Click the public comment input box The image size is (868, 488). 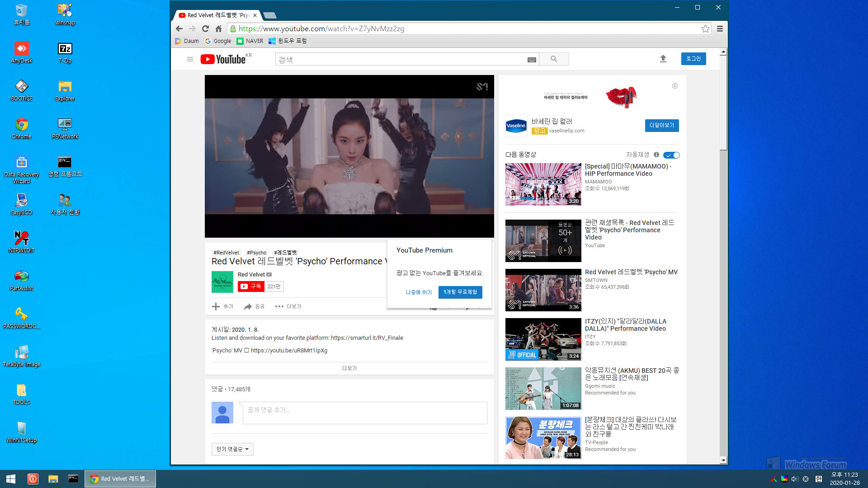[x=365, y=413]
